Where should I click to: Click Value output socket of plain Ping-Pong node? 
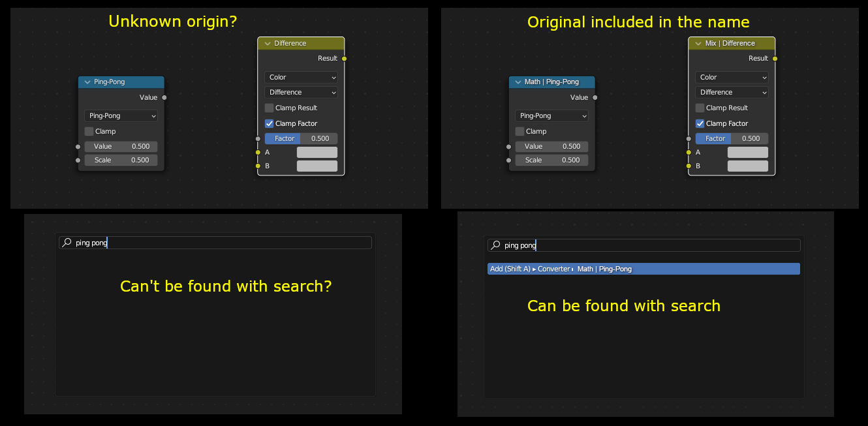click(164, 98)
